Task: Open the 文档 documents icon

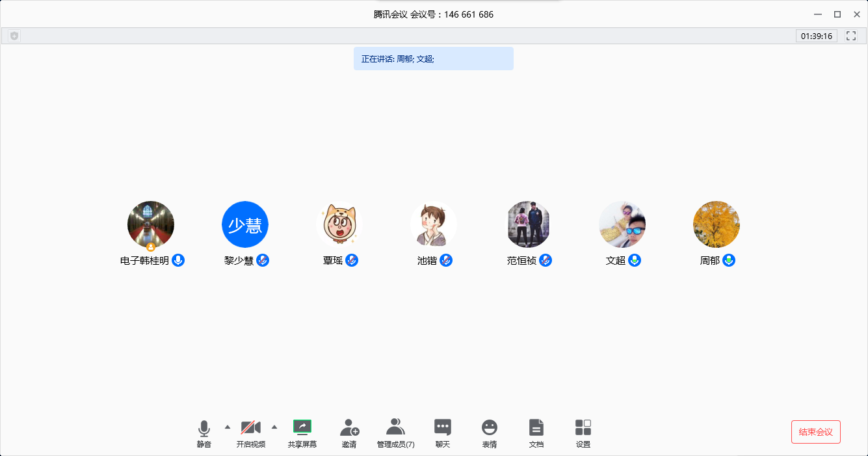Action: point(536,427)
